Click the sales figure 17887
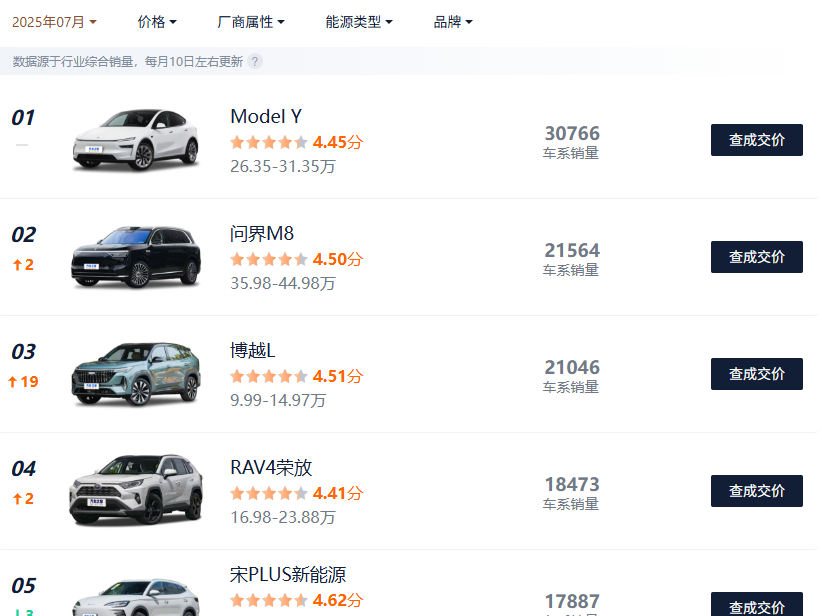Screen dimensions: 822x616 pos(572,601)
